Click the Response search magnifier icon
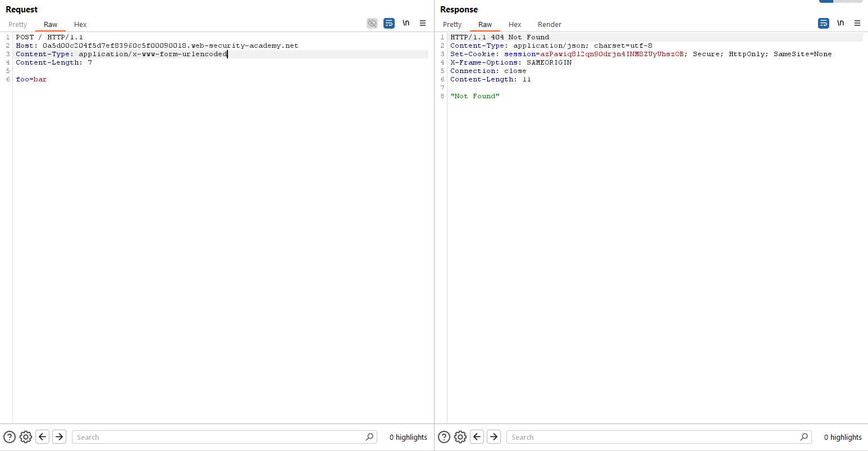This screenshot has width=868, height=451. 804,437
